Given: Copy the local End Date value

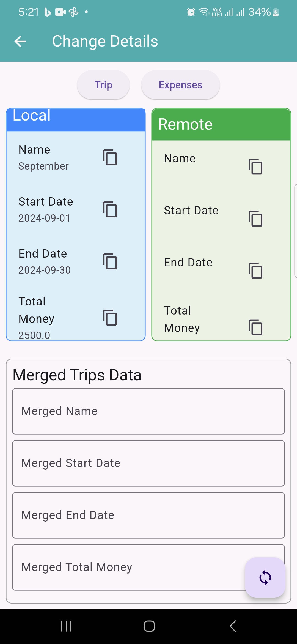Looking at the screenshot, I should point(110,261).
